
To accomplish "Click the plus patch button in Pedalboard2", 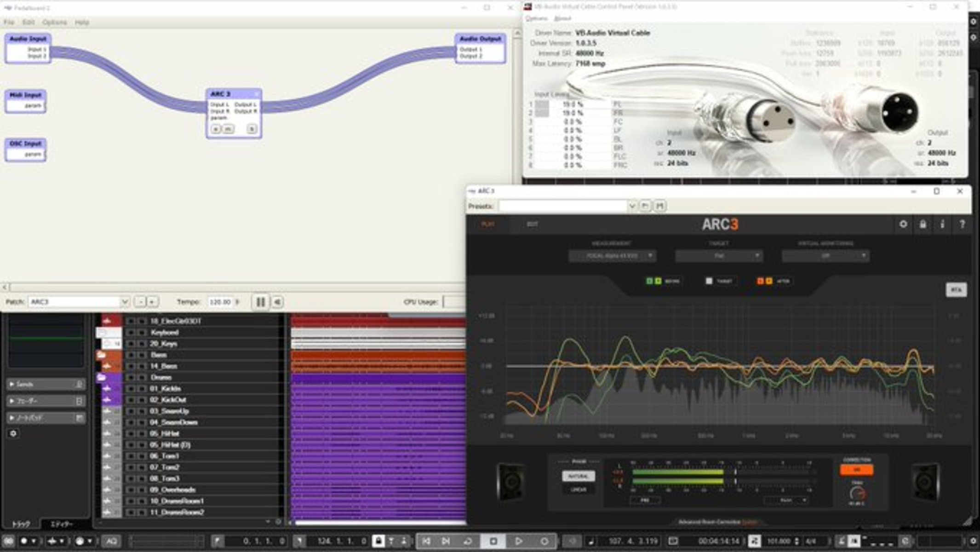I will coord(152,302).
